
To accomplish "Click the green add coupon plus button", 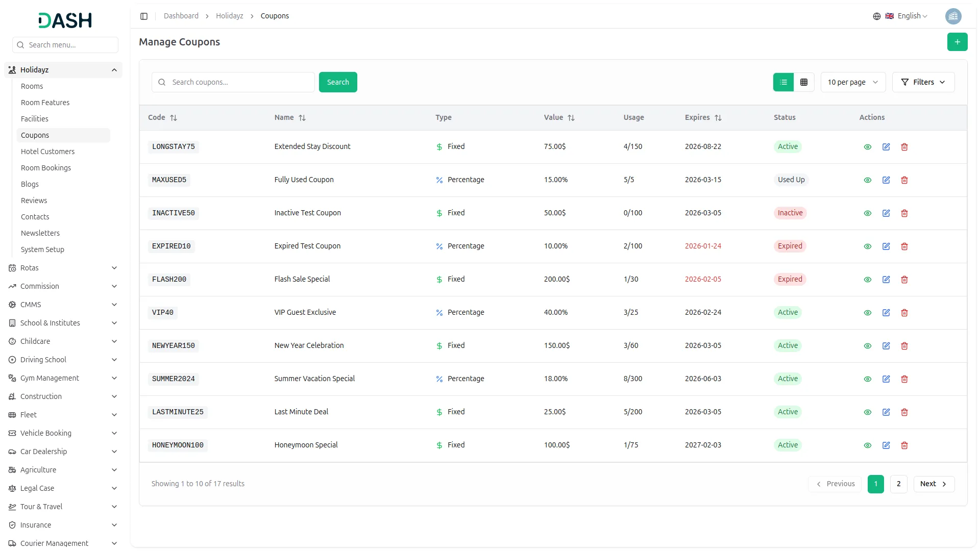I will pos(957,42).
